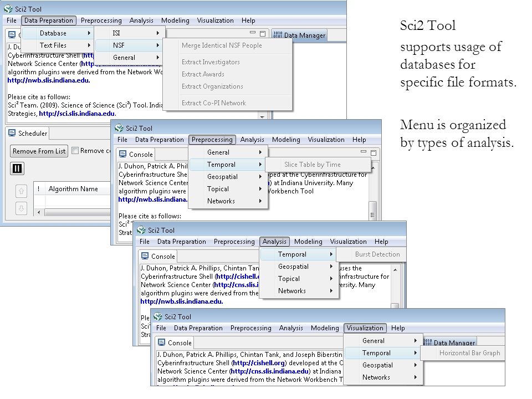Expand Temporal in the Visualization menu
This screenshot has width=532, height=399.
click(383, 353)
